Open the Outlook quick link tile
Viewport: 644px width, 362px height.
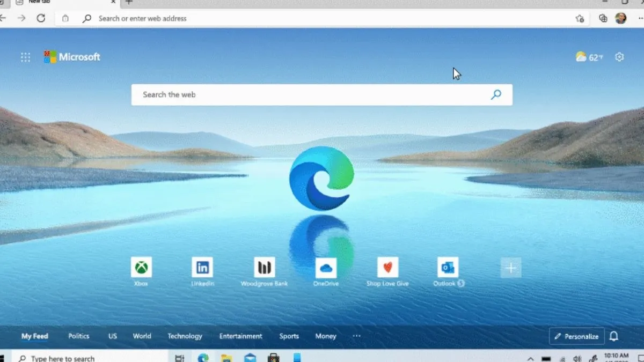[x=448, y=268]
